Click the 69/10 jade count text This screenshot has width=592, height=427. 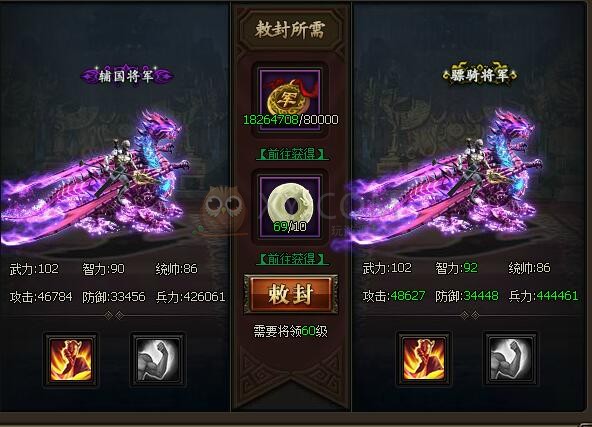coord(290,227)
